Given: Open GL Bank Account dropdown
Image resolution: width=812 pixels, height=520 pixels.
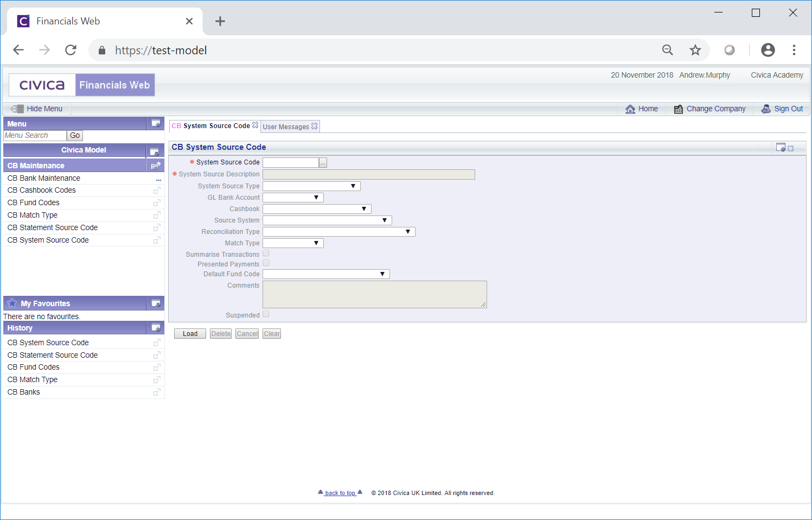Looking at the screenshot, I should [x=293, y=198].
